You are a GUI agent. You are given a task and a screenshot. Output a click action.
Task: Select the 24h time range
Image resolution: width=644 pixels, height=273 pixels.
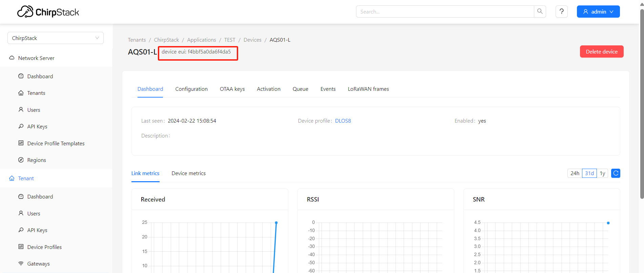[575, 173]
